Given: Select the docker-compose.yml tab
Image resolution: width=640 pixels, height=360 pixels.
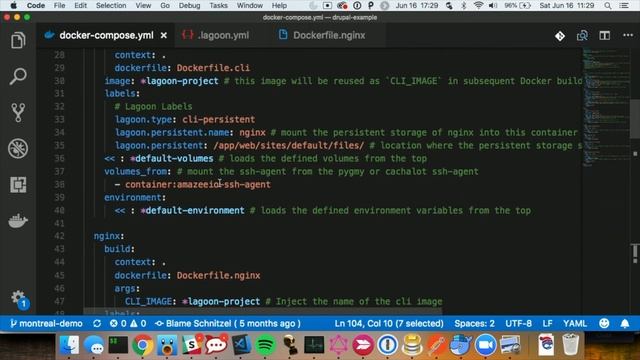Looking at the screenshot, I should click(x=105, y=36).
